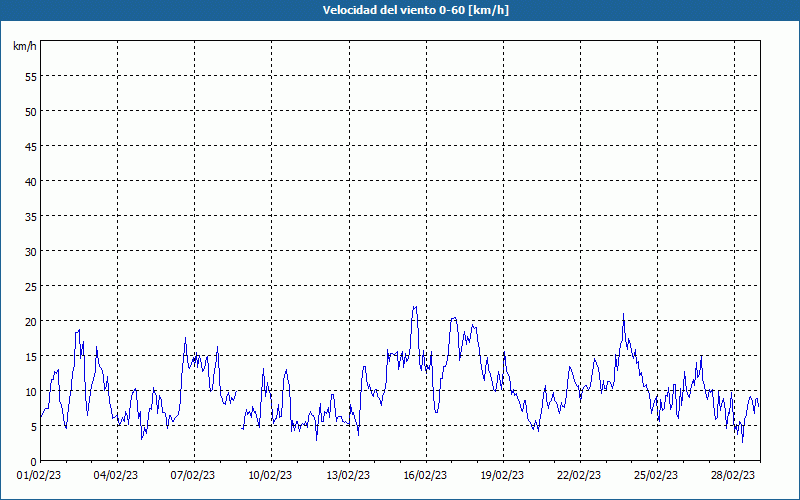Click the date label 25/02/23

click(x=656, y=476)
